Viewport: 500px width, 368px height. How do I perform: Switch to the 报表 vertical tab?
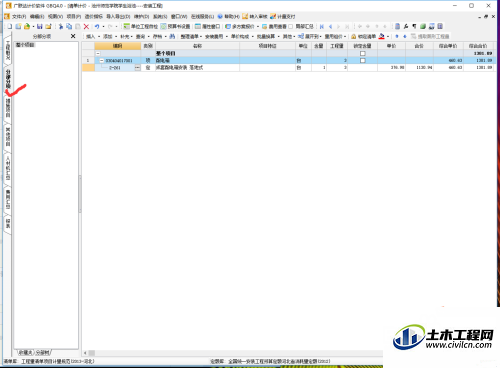click(x=8, y=224)
